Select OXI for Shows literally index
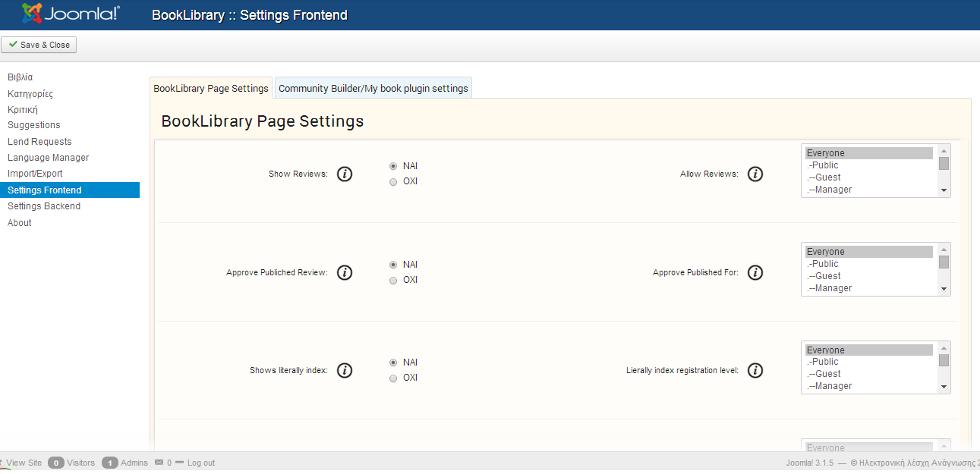The height and width of the screenshot is (474, 980). point(393,378)
